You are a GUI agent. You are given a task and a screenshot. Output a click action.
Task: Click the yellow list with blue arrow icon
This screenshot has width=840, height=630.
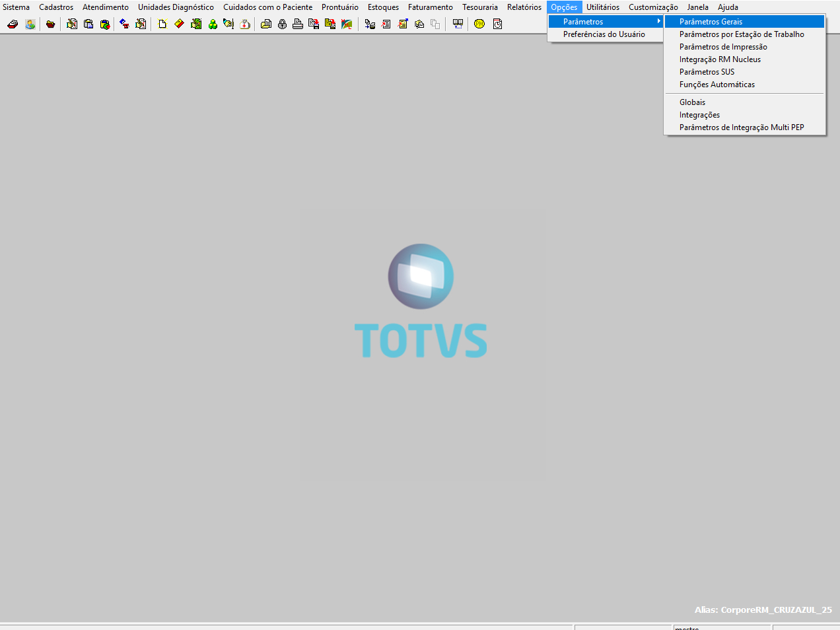click(403, 24)
